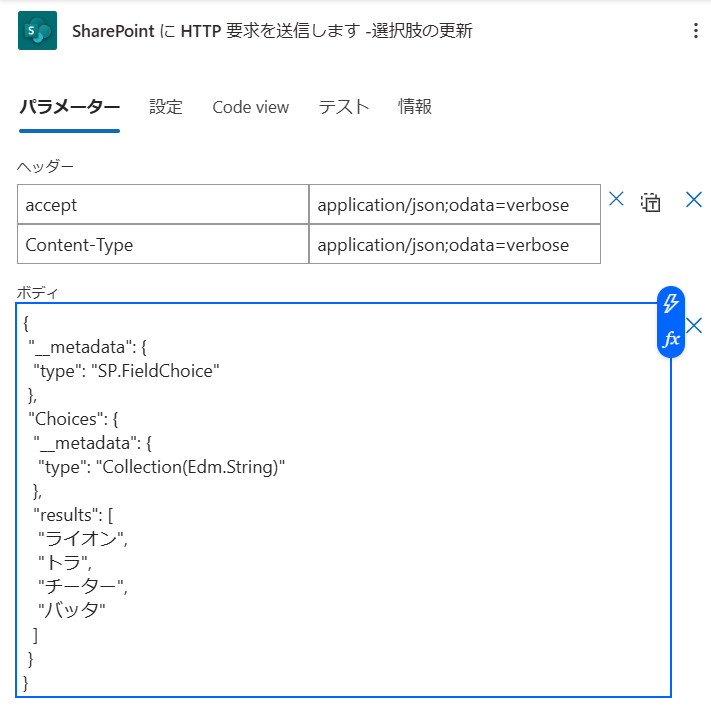The width and height of the screenshot is (711, 715).
Task: Show the 情報 tab
Action: (x=415, y=107)
